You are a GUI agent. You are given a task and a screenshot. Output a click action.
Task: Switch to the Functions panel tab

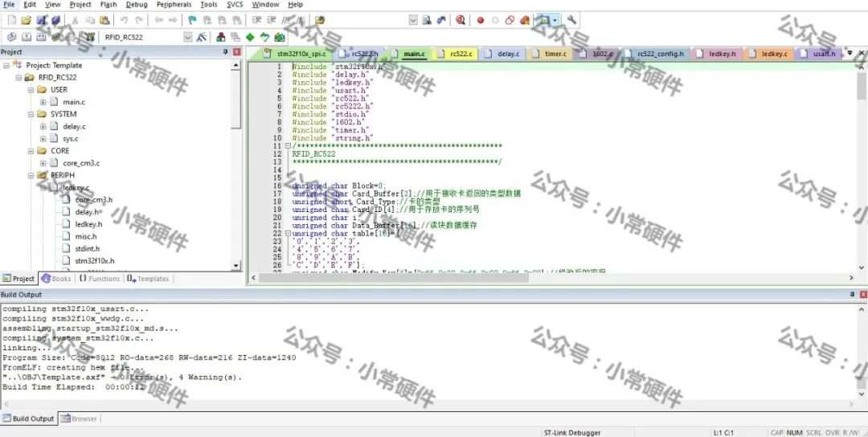tap(100, 279)
